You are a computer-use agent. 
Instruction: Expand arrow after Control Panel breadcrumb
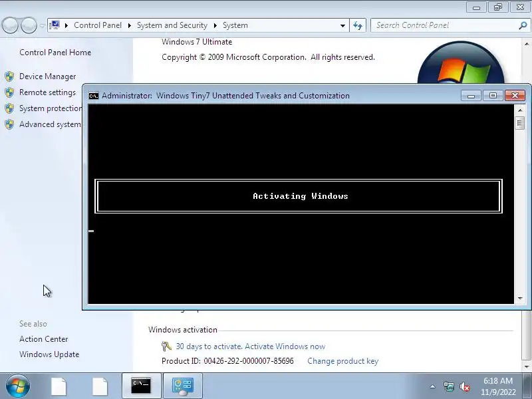coord(129,25)
